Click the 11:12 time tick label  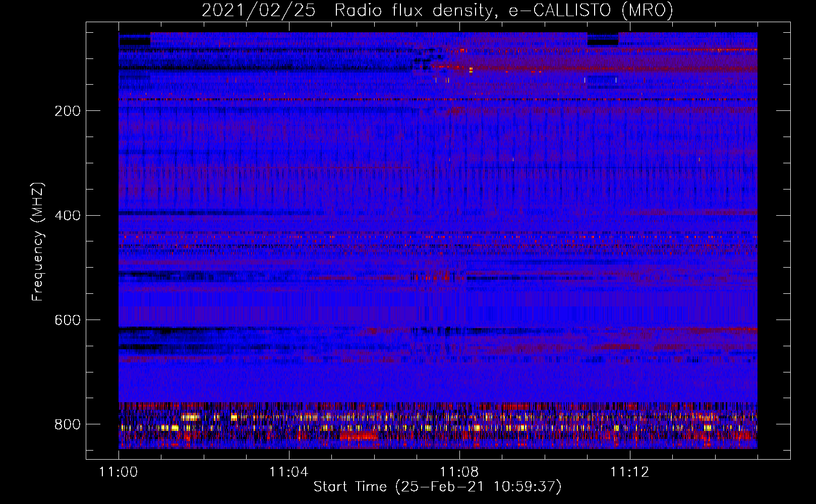click(630, 472)
